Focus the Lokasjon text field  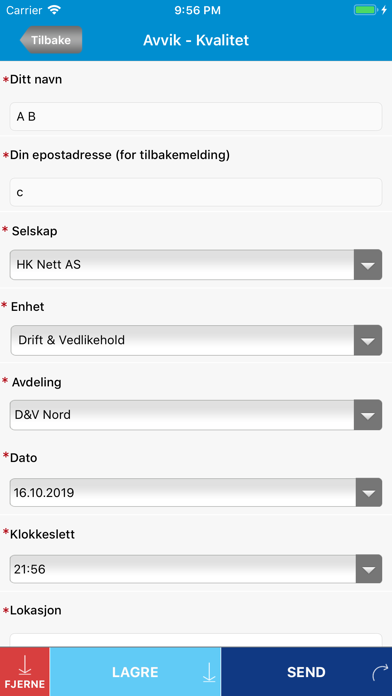(196, 640)
